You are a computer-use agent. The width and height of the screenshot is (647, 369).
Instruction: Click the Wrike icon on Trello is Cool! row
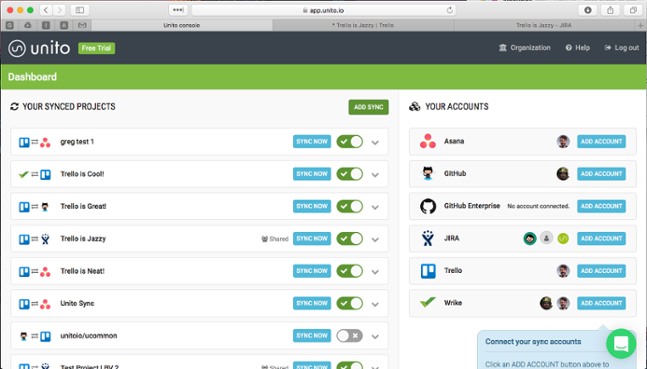(24, 174)
